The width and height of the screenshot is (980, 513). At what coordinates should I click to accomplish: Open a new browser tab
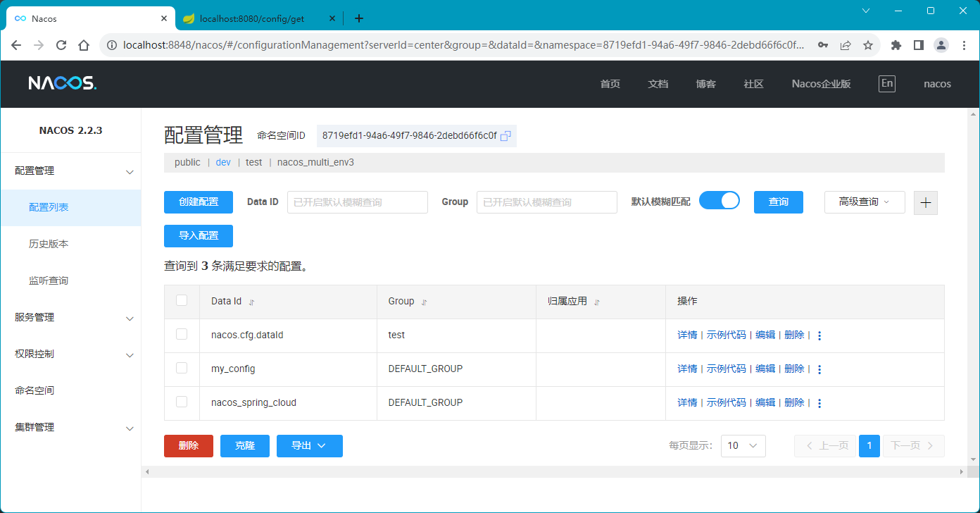click(359, 18)
